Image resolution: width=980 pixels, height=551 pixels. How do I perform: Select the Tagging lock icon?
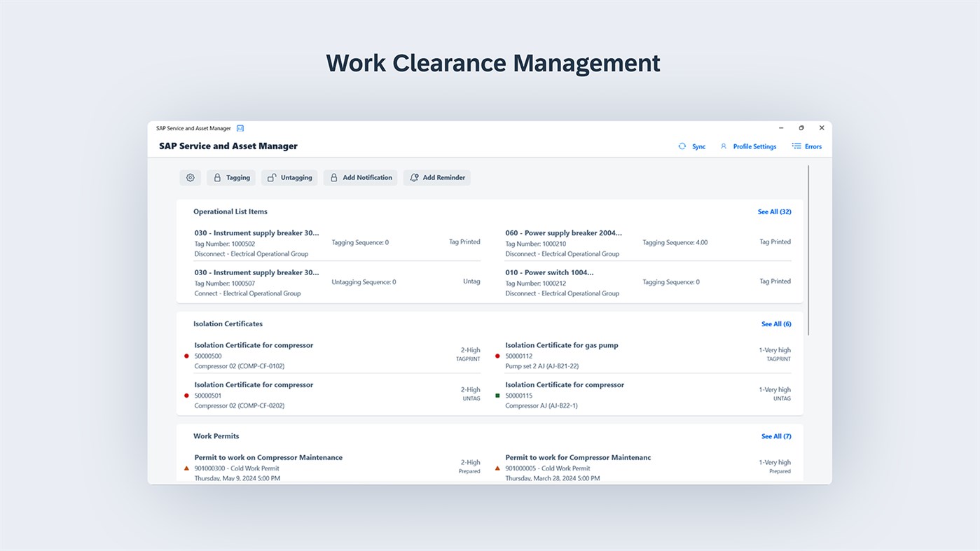pos(219,177)
